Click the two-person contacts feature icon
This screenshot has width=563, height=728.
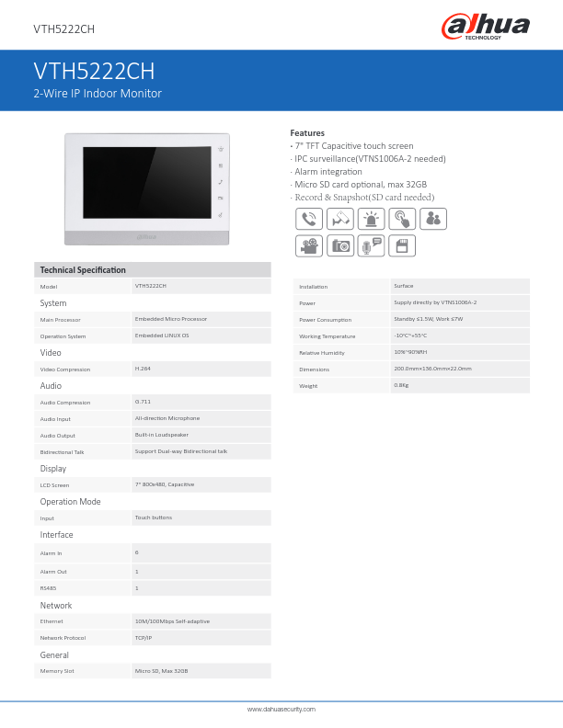point(433,219)
